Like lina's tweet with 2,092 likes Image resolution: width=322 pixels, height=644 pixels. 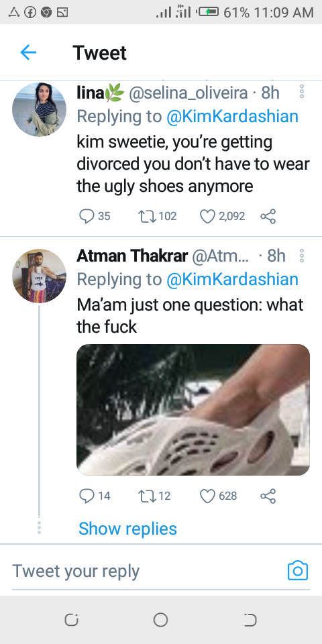(x=207, y=217)
